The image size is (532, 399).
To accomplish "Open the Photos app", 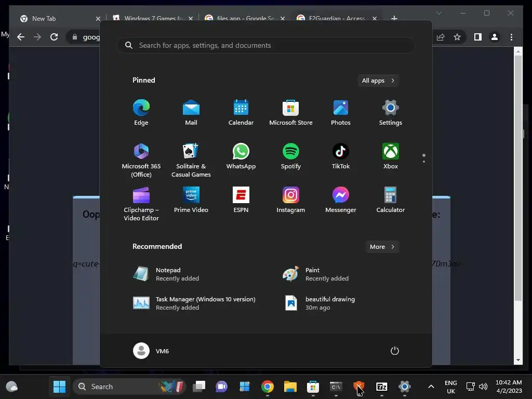I will (341, 113).
